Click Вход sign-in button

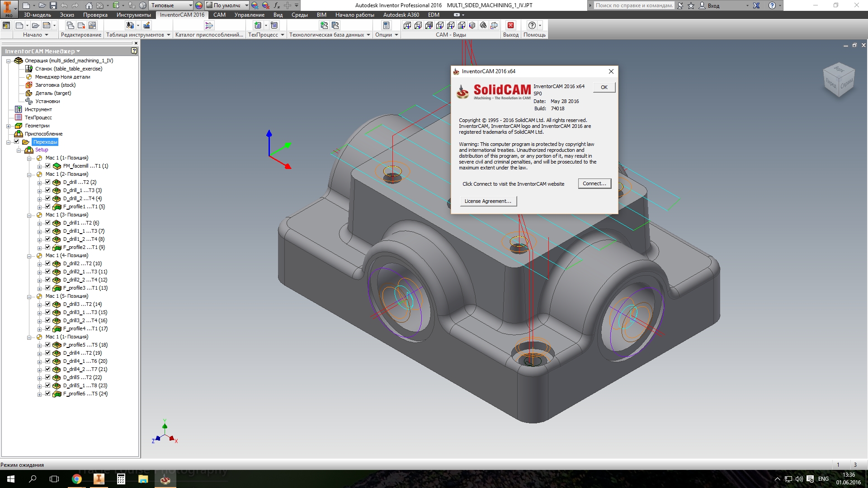[x=709, y=5]
